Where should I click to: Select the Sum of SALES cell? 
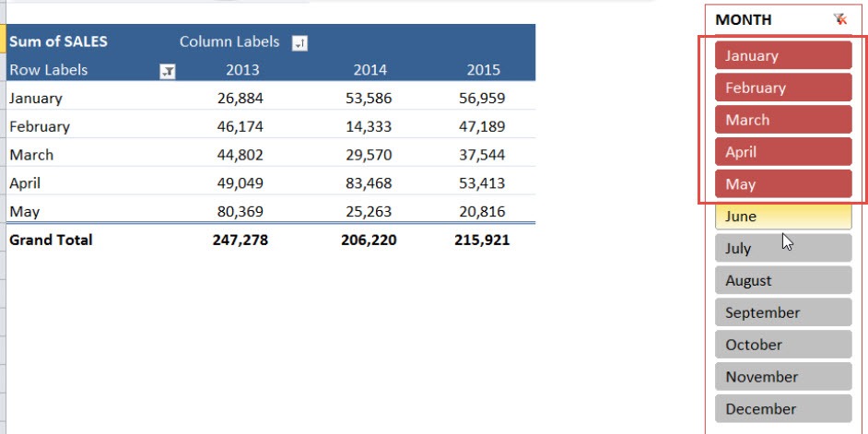(x=58, y=41)
